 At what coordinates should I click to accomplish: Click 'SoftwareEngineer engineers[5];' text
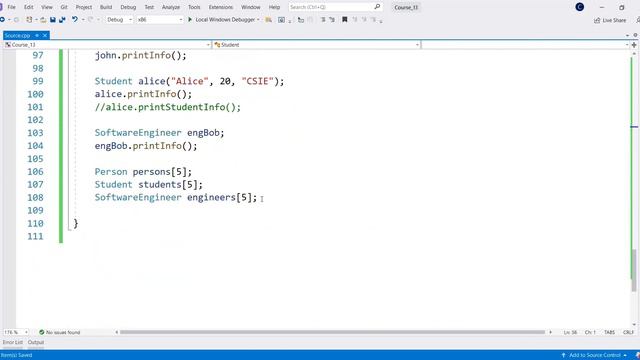click(x=176, y=198)
